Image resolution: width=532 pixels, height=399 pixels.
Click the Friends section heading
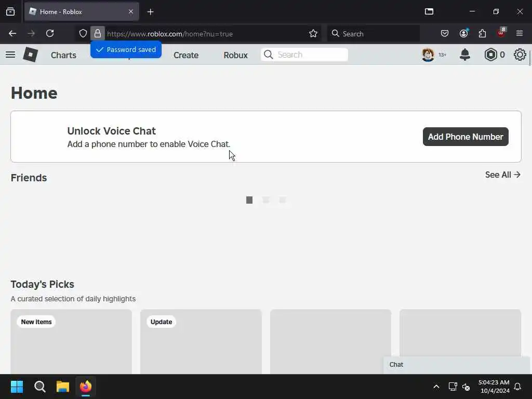29,178
